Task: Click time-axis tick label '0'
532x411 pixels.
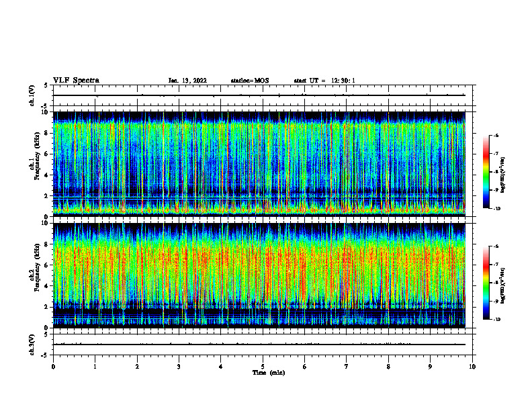Action: (53, 367)
